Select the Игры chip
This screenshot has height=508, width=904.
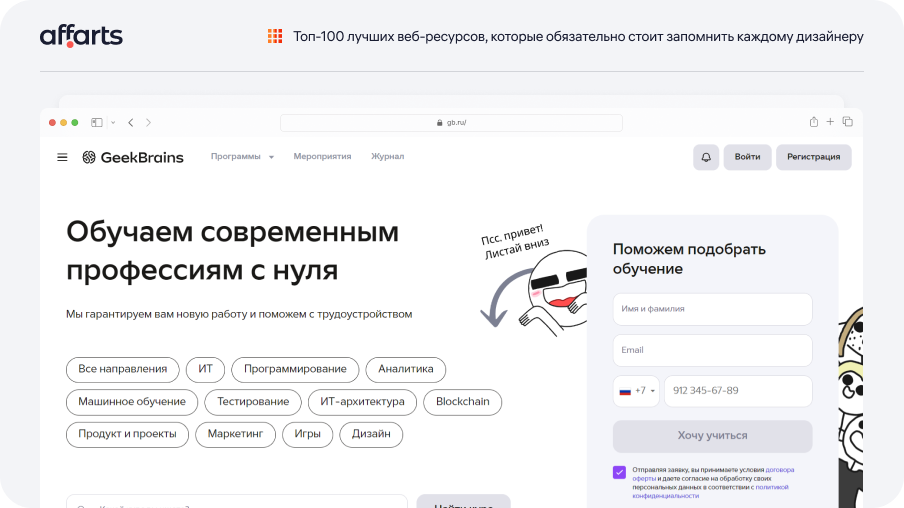pyautogui.click(x=307, y=434)
